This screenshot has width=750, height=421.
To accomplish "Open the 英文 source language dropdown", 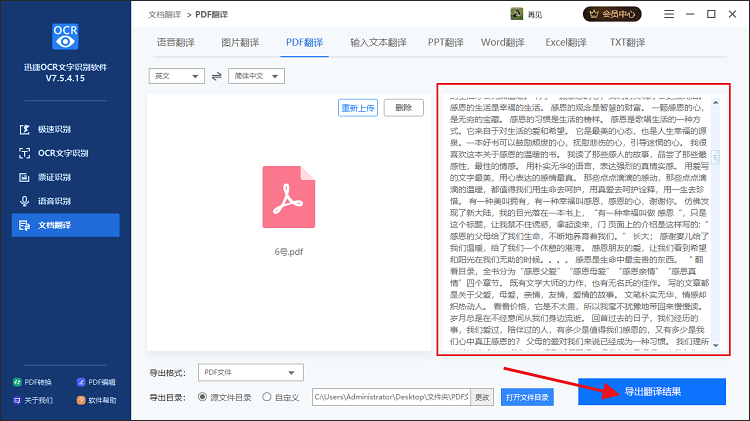I will [x=176, y=76].
